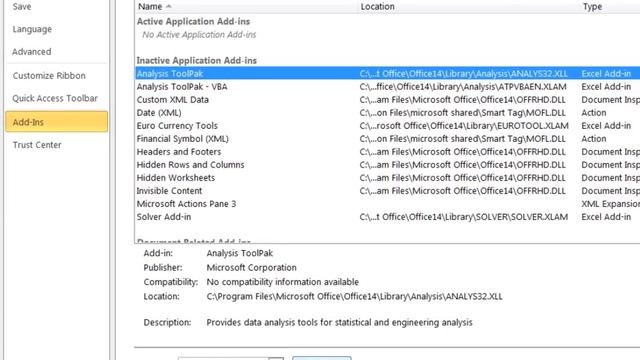The image size is (640, 360).
Task: Sort add-ins by Type column header
Action: coord(592,7)
